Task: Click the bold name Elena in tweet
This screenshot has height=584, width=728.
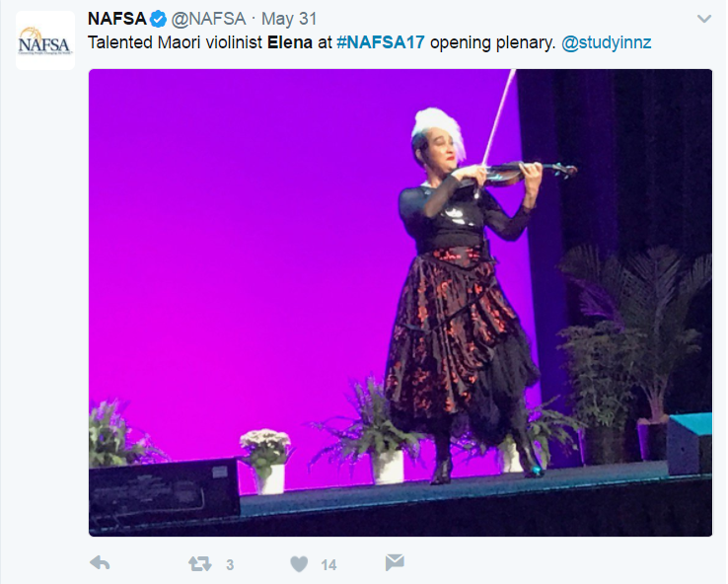Action: (x=290, y=42)
